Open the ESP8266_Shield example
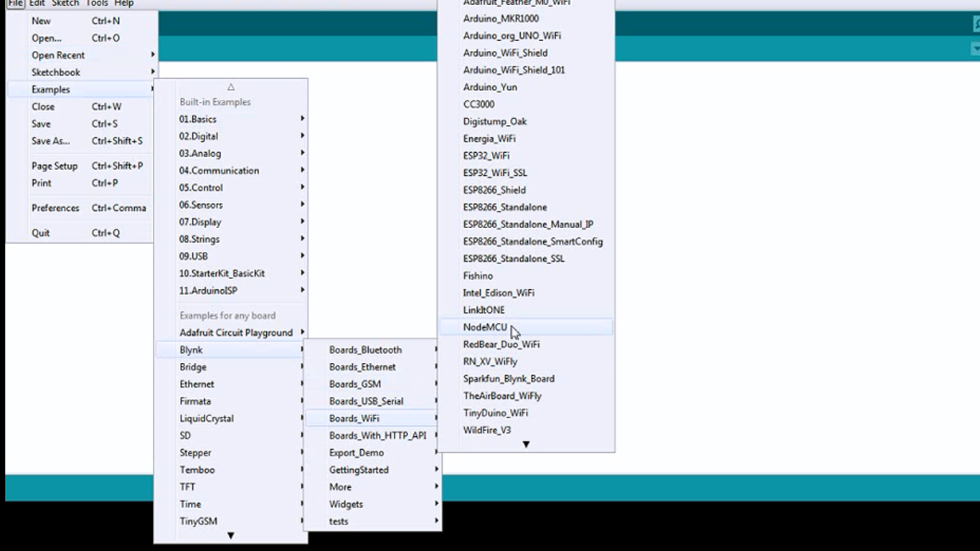Viewport: 980px width, 551px height. (526, 190)
